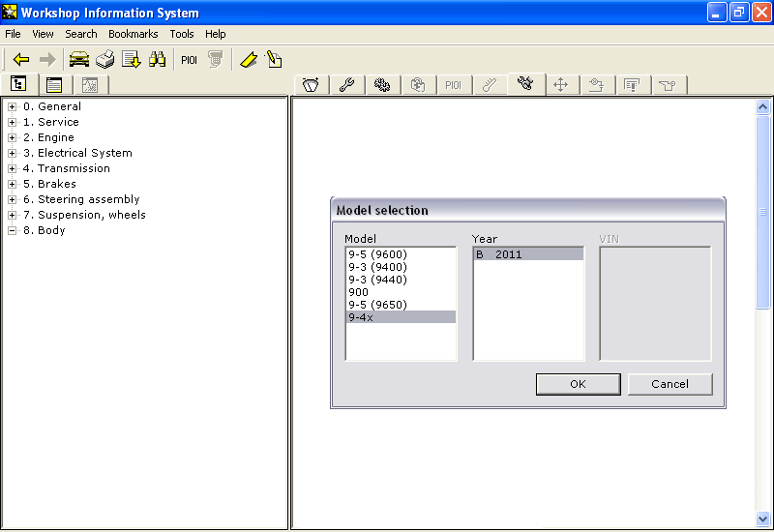Confirm model selection with OK
The width and height of the screenshot is (774, 532).
coord(578,384)
